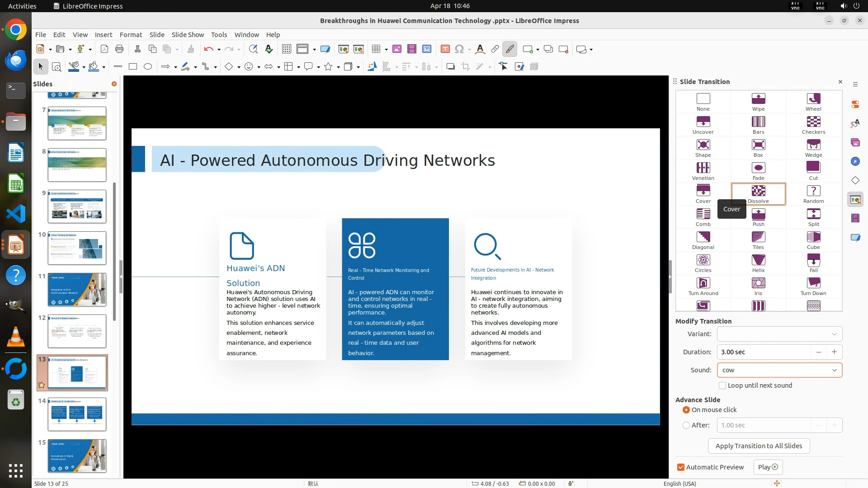Click the Rectangle shape tool
Screen dimensions: 868x488
coord(133,67)
